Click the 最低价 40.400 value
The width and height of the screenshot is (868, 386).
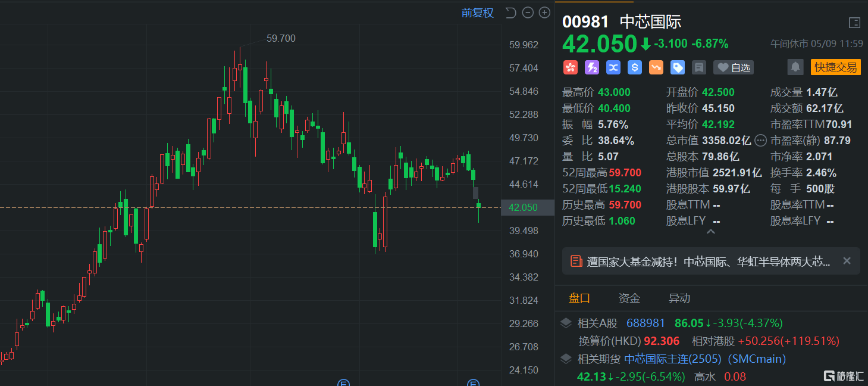coord(614,108)
